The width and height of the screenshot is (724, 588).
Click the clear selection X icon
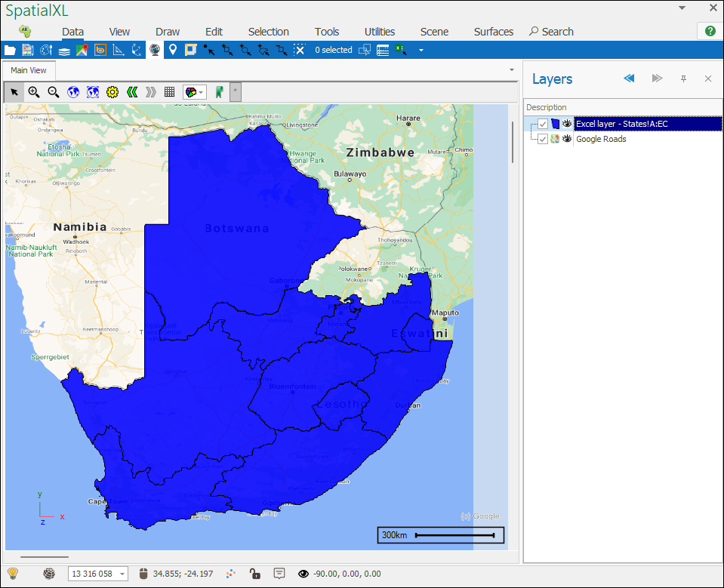coord(300,50)
